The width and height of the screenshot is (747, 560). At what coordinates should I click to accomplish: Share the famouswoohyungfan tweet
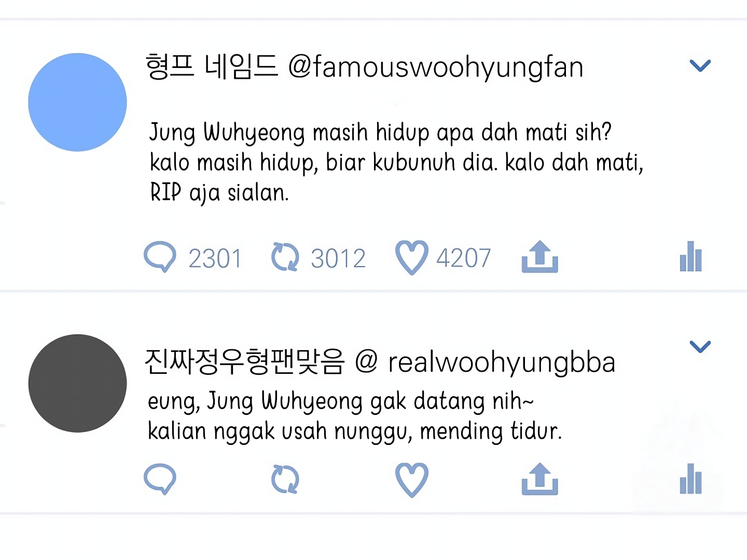click(539, 256)
